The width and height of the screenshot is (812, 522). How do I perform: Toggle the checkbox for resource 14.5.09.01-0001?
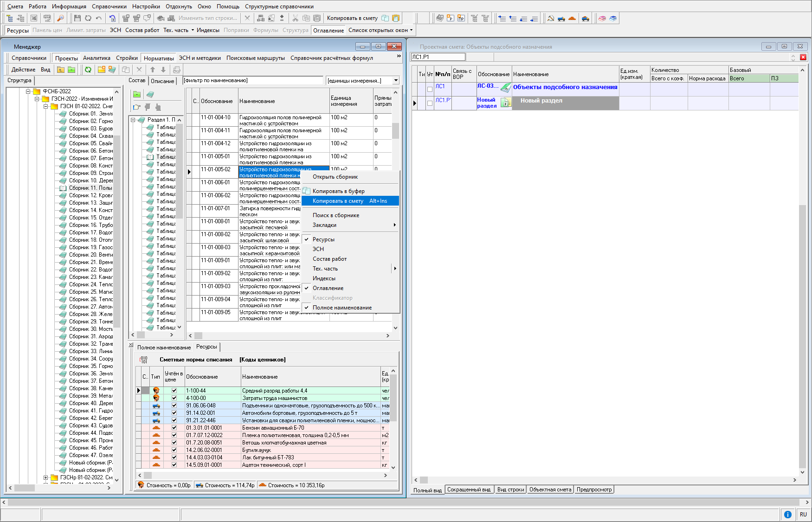click(x=174, y=465)
